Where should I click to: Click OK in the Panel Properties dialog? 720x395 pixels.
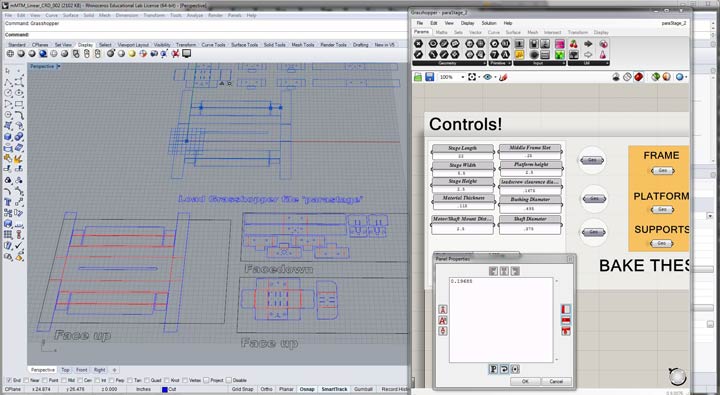(x=525, y=381)
